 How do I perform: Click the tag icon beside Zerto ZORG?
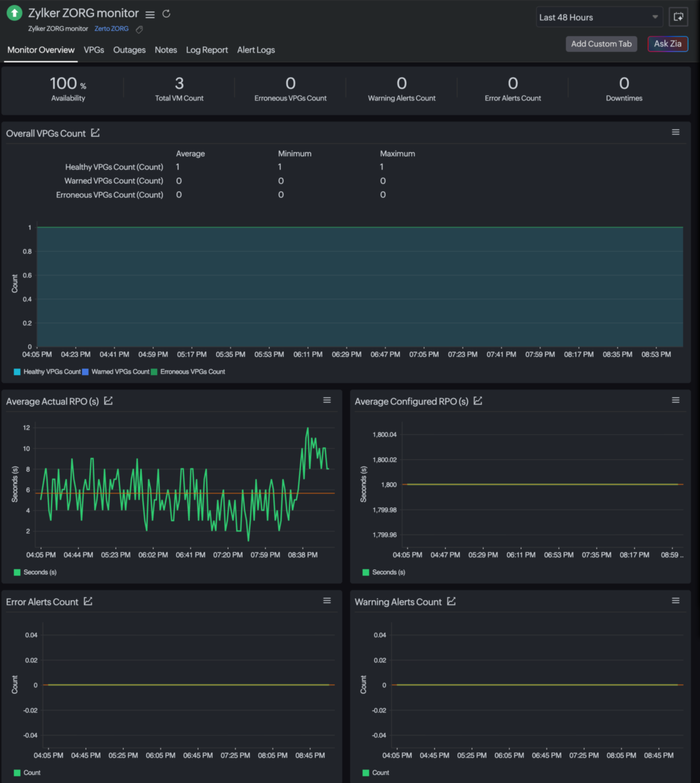139,29
